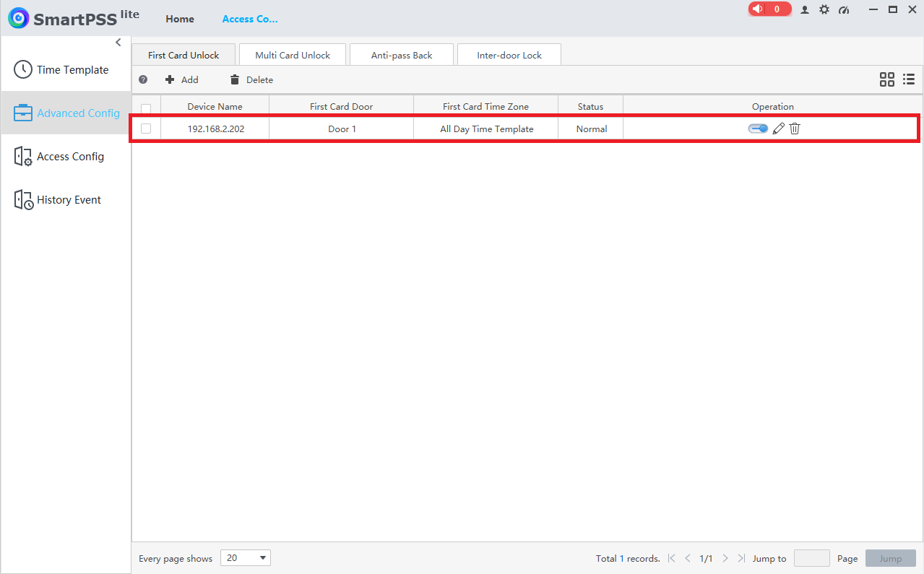Click the pencil edit icon for 192.168.2.202
The width and height of the screenshot is (924, 574).
tap(778, 129)
